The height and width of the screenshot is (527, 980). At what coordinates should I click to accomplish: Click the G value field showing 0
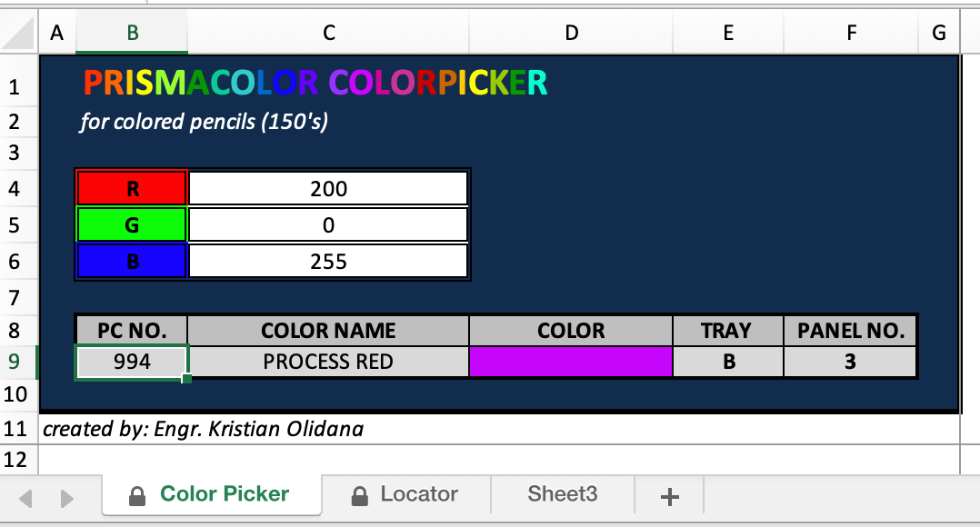pos(328,224)
